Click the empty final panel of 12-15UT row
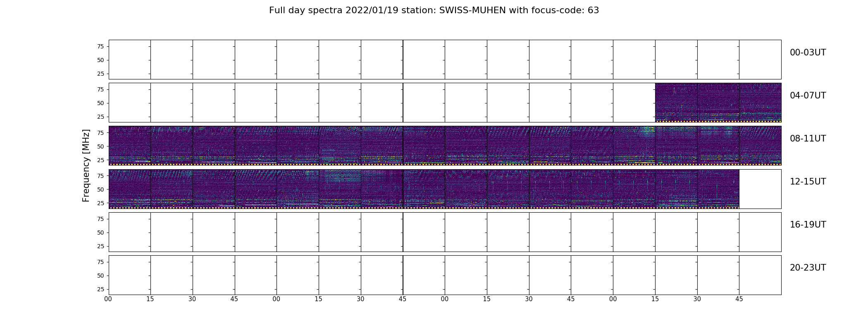Screen dimensions: 868x331 760,189
